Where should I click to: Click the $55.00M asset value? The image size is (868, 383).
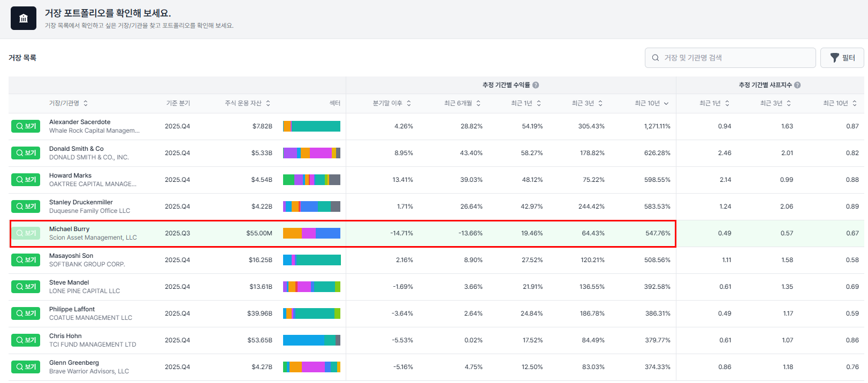tap(259, 233)
